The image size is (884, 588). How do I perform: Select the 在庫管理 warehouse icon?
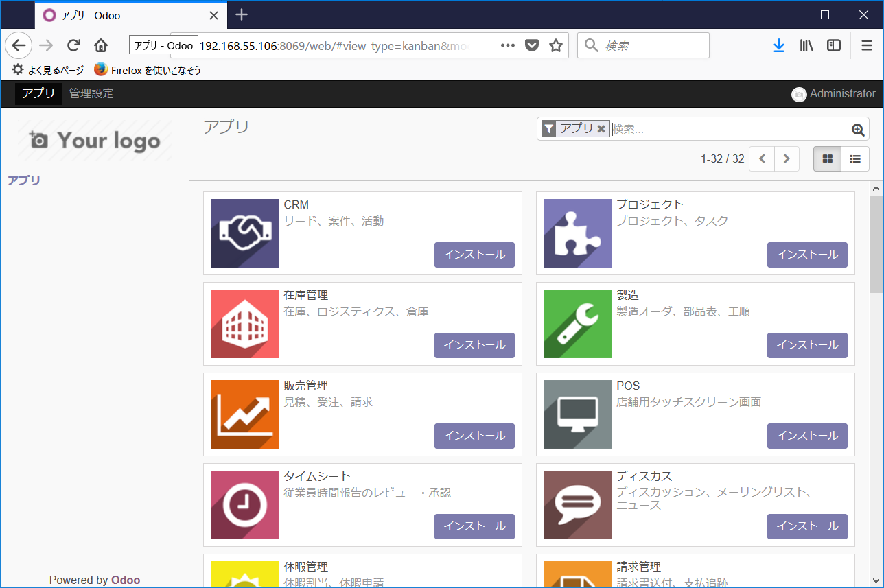[244, 323]
